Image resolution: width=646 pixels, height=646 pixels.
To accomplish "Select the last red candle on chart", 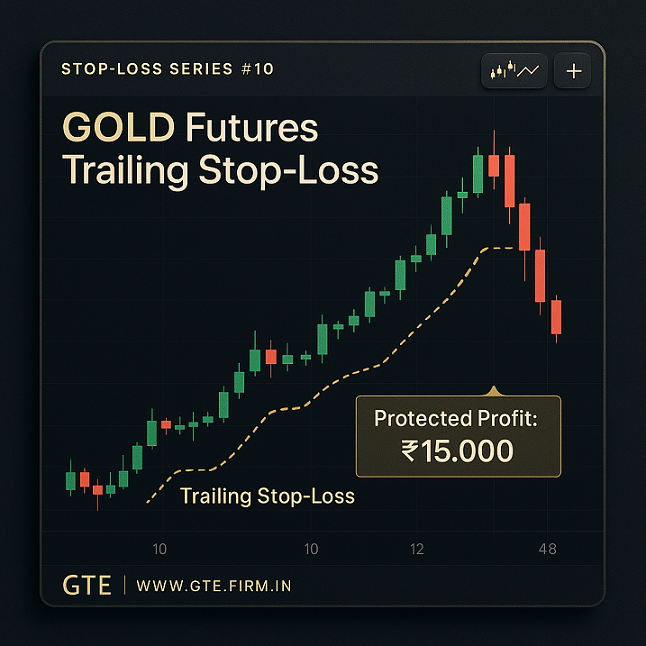I will [556, 316].
